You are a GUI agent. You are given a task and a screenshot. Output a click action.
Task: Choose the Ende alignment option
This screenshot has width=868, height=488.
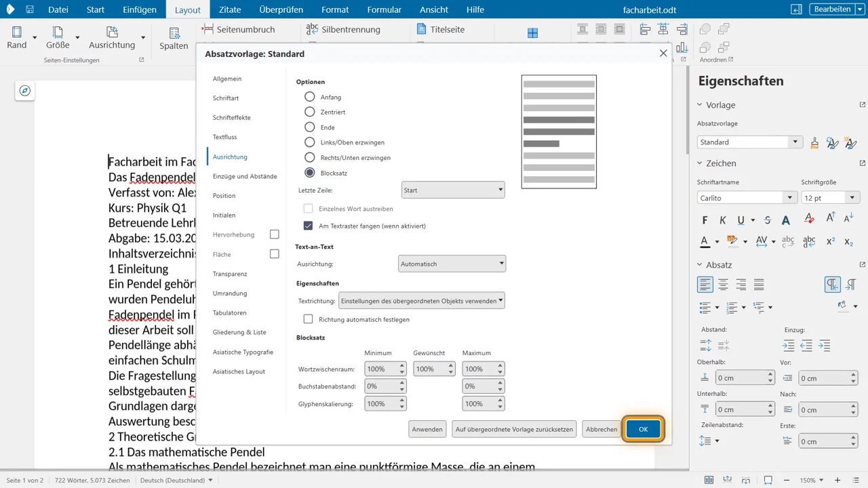click(x=310, y=127)
